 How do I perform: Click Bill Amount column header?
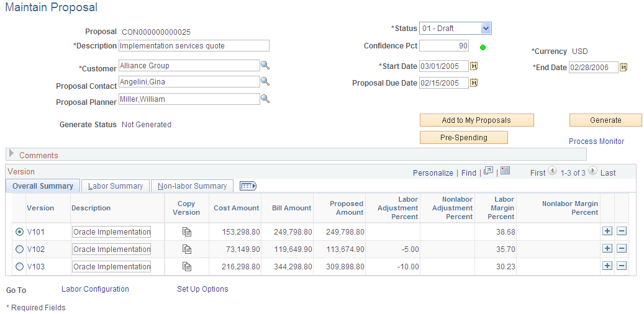coord(292,208)
